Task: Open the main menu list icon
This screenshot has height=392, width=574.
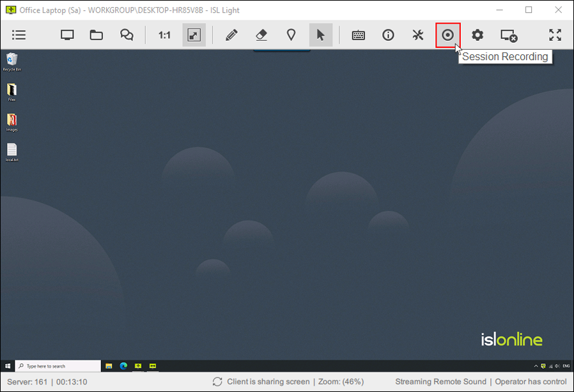Action: (x=19, y=35)
